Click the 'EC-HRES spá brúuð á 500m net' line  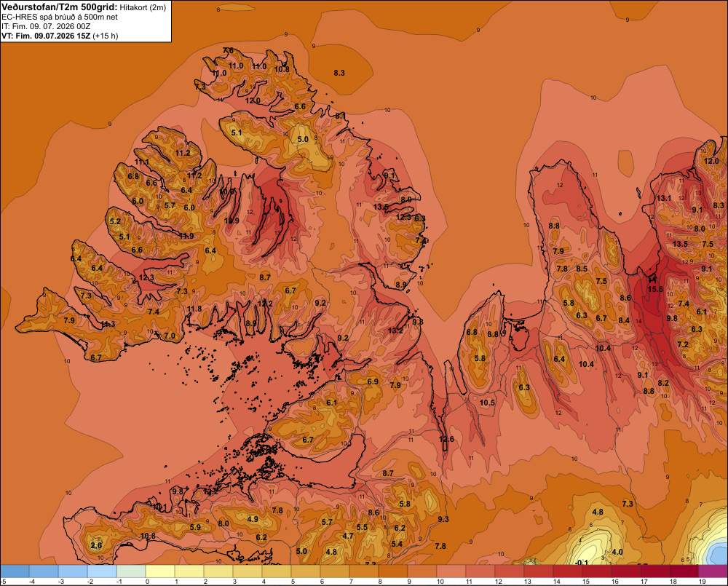(60, 17)
